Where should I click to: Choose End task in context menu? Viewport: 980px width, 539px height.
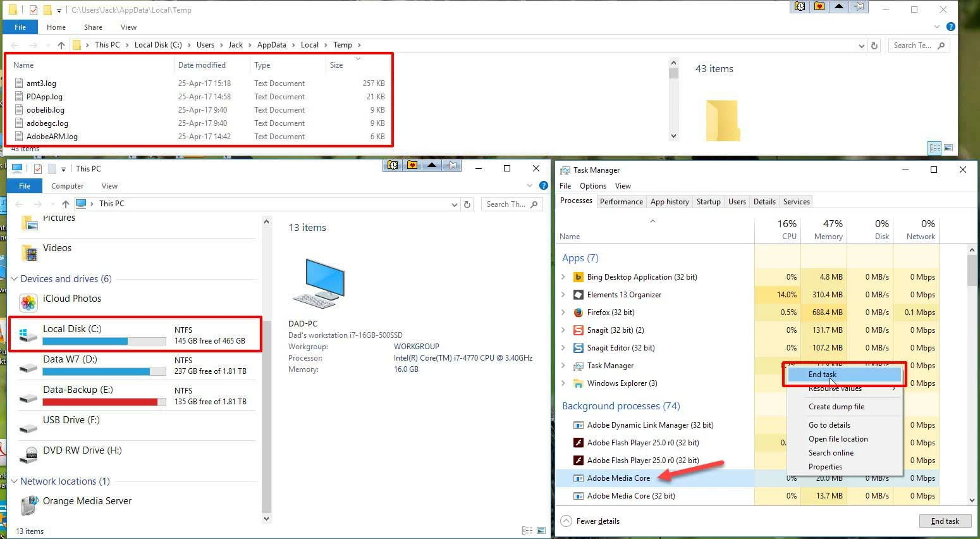tap(844, 375)
